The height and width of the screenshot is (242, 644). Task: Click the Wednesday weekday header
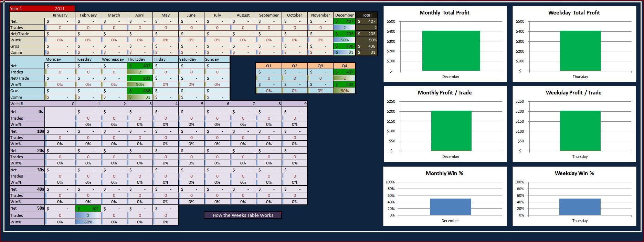[x=114, y=59]
